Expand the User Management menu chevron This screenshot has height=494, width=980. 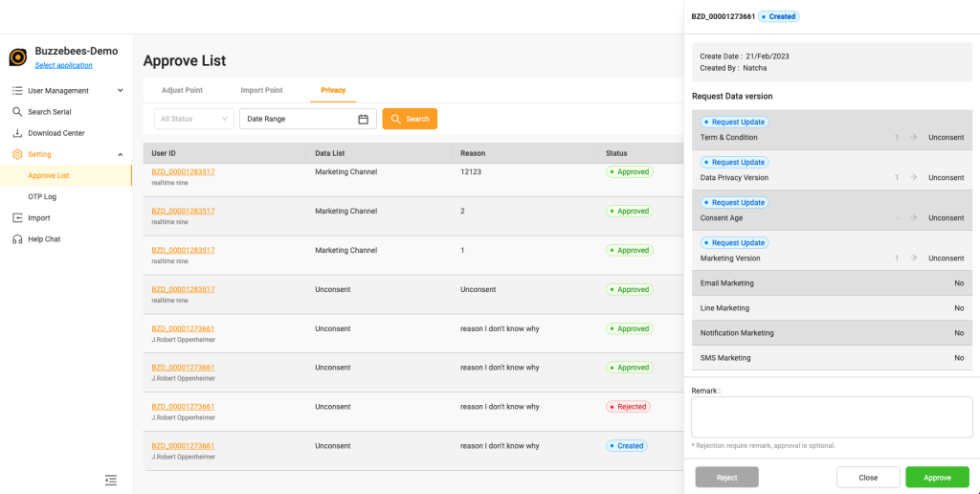tap(120, 91)
